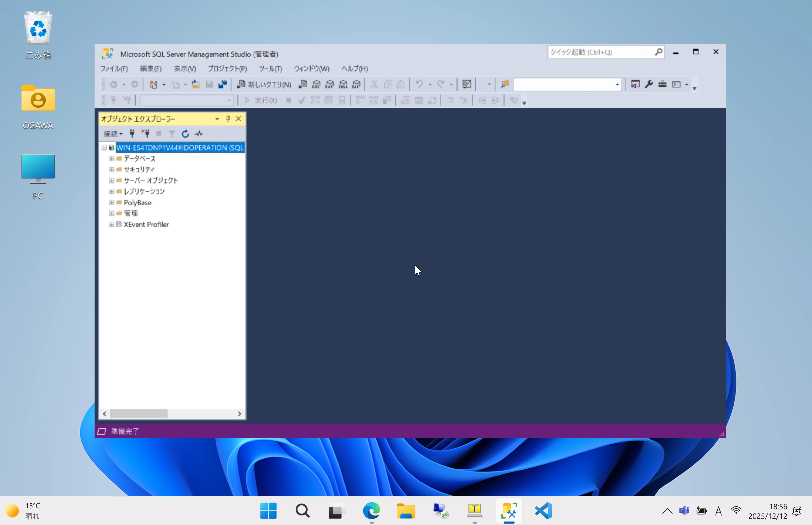Click the DAX query icon
The image size is (812, 525).
(x=356, y=84)
